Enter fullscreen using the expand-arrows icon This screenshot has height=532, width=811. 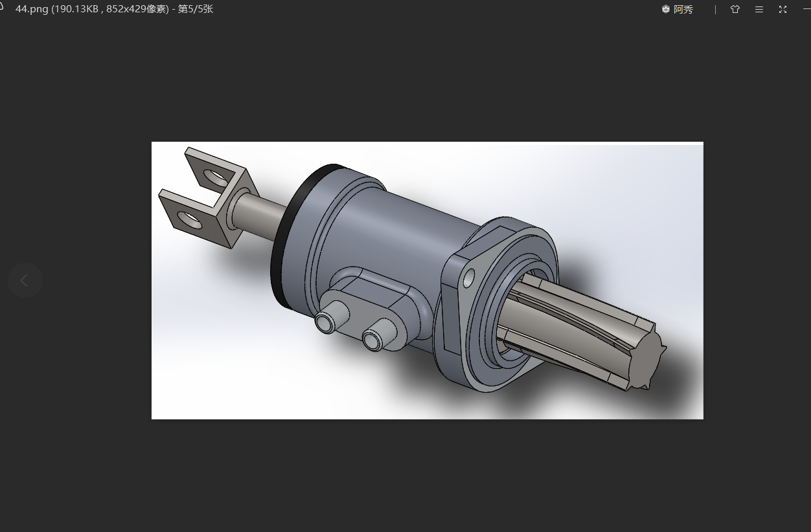tap(782, 9)
